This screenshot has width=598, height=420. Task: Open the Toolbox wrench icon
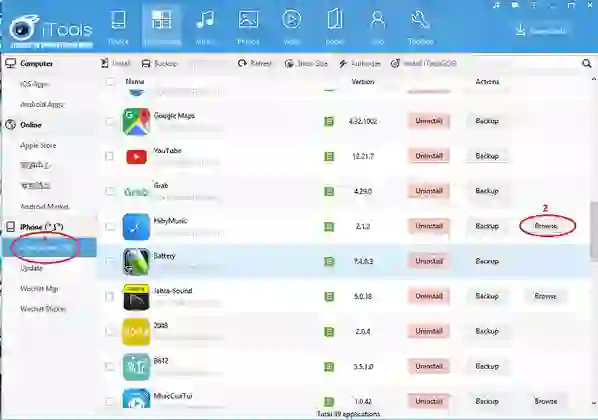coord(420,20)
